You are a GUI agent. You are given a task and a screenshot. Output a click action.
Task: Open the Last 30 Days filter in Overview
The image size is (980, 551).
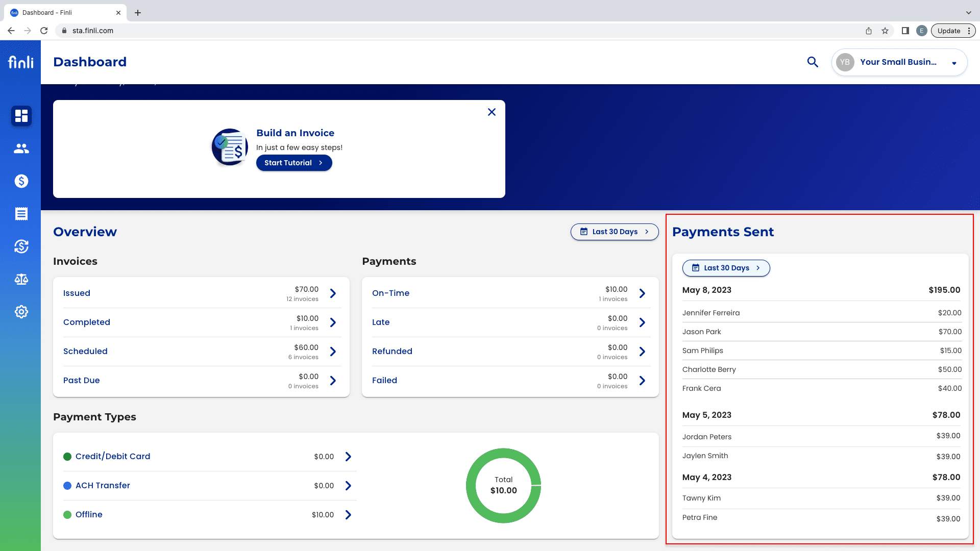615,232
